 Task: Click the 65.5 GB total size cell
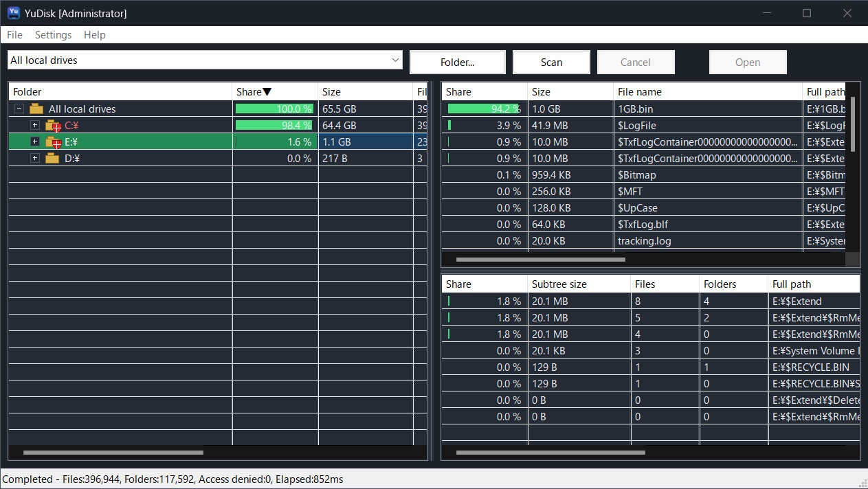366,109
